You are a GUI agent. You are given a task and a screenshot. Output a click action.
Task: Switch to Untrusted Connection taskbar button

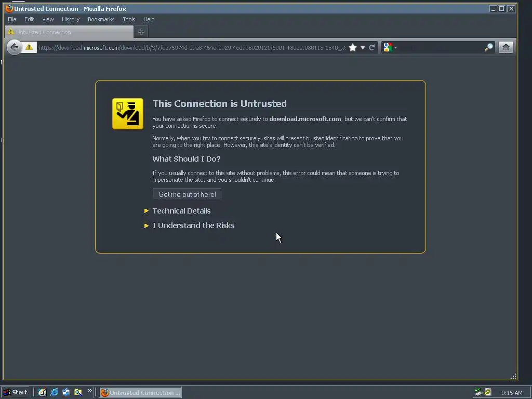(x=140, y=393)
